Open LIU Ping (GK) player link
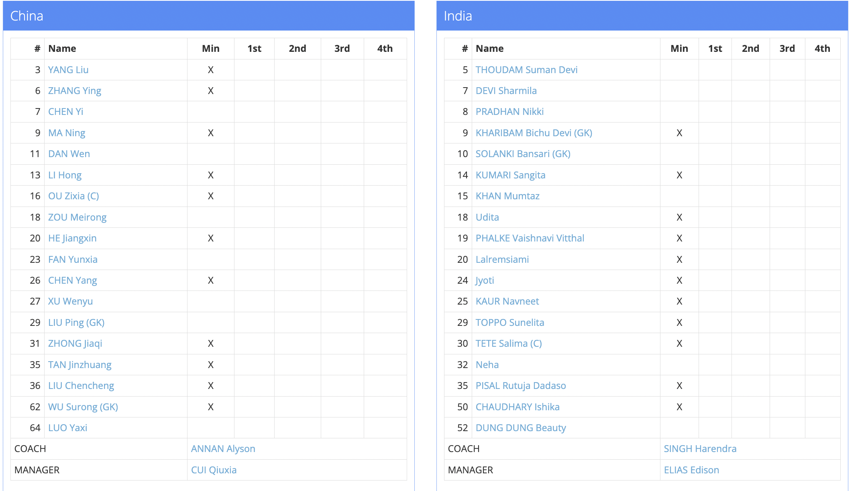The image size is (868, 491). coord(76,323)
